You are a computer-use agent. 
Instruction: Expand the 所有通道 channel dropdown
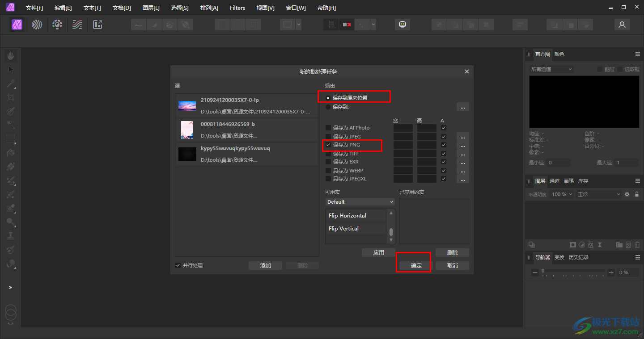coord(551,69)
